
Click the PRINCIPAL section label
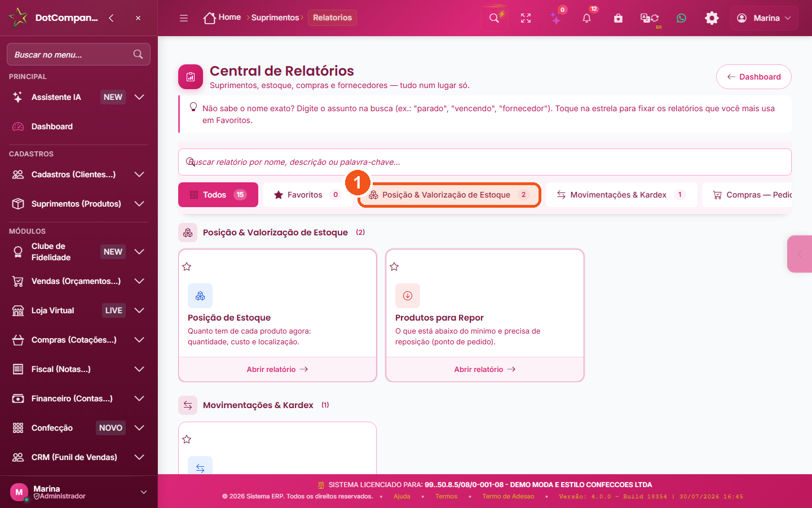coord(28,77)
